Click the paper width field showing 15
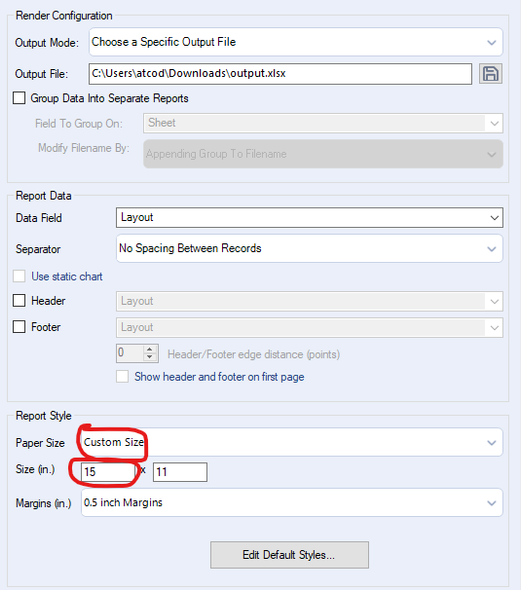Screen dimensions: 521x590 (x=108, y=472)
